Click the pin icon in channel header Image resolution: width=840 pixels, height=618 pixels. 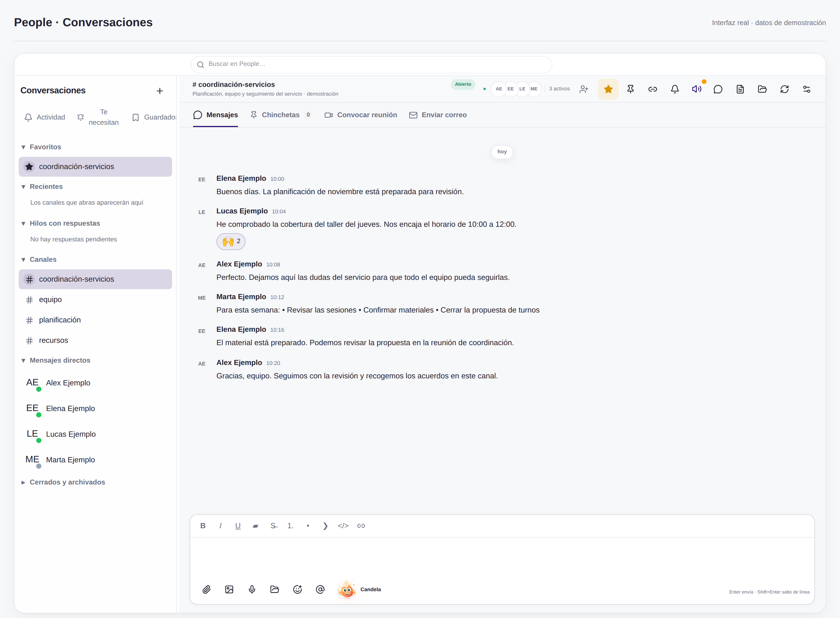coord(630,89)
